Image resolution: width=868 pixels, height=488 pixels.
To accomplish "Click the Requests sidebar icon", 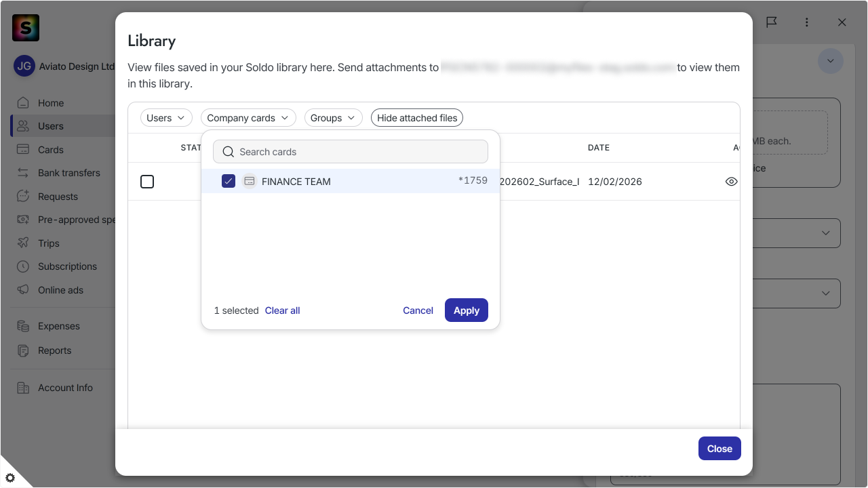I will [x=23, y=197].
